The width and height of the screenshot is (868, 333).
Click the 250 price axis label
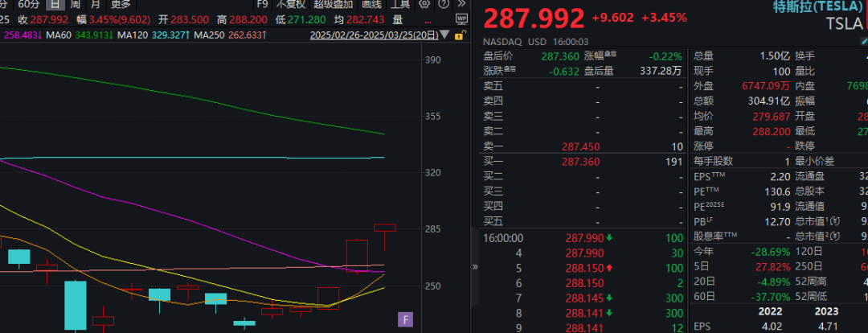point(432,286)
